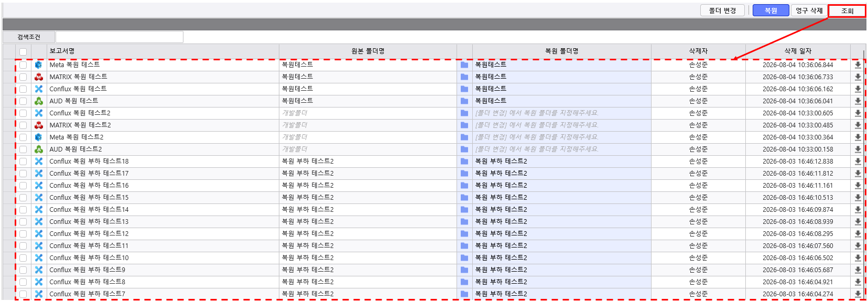Click folder icon in Meta 복원 테스트 row
Image resolution: width=868 pixels, height=301 pixels.
(464, 65)
